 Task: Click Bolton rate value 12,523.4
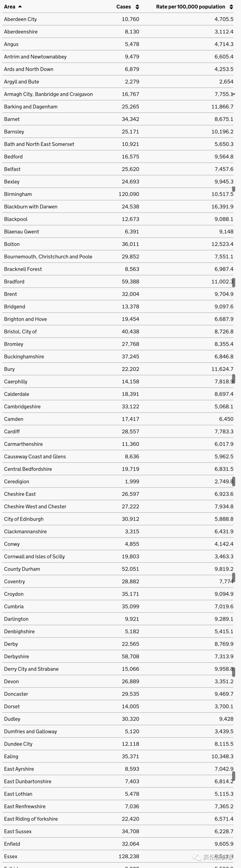pyautogui.click(x=222, y=244)
